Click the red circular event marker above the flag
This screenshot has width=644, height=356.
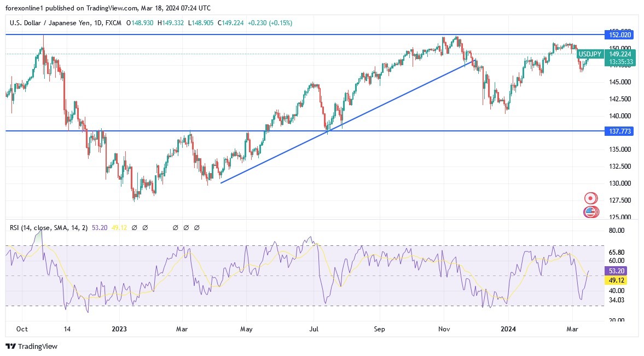pos(590,198)
